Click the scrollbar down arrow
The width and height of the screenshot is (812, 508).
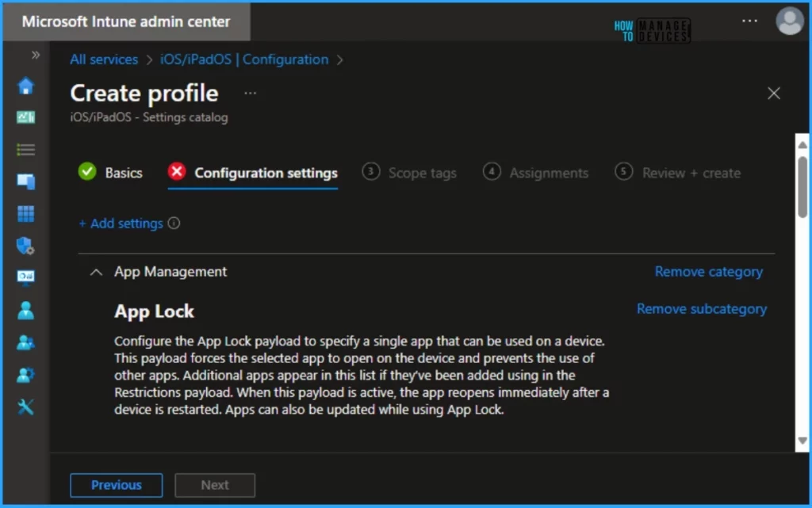pyautogui.click(x=802, y=441)
